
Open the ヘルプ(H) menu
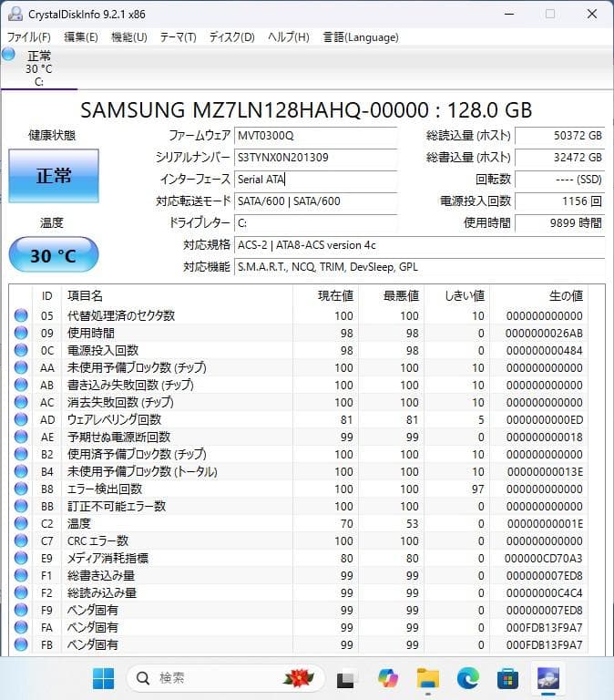point(288,37)
